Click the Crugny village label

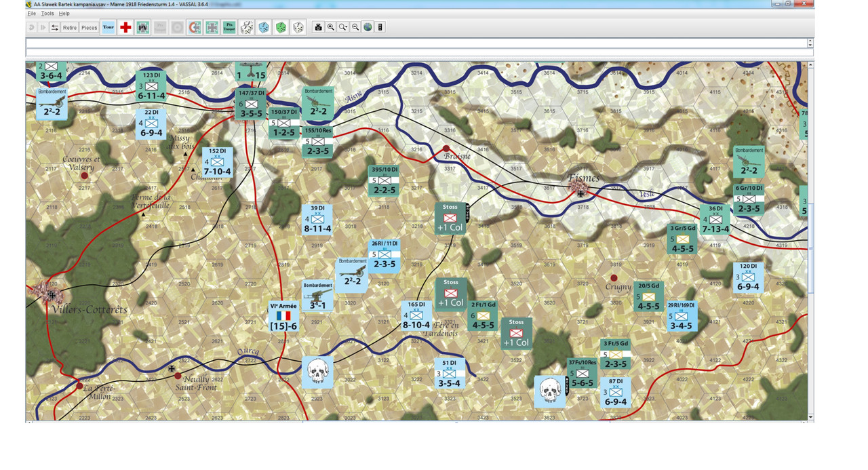coord(618,287)
